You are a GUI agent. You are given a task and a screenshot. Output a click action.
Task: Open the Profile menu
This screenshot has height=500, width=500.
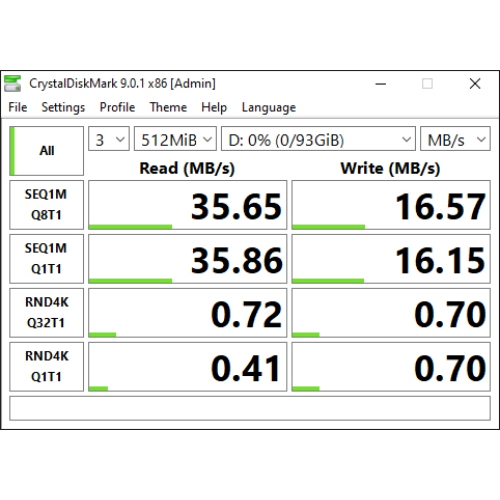117,107
